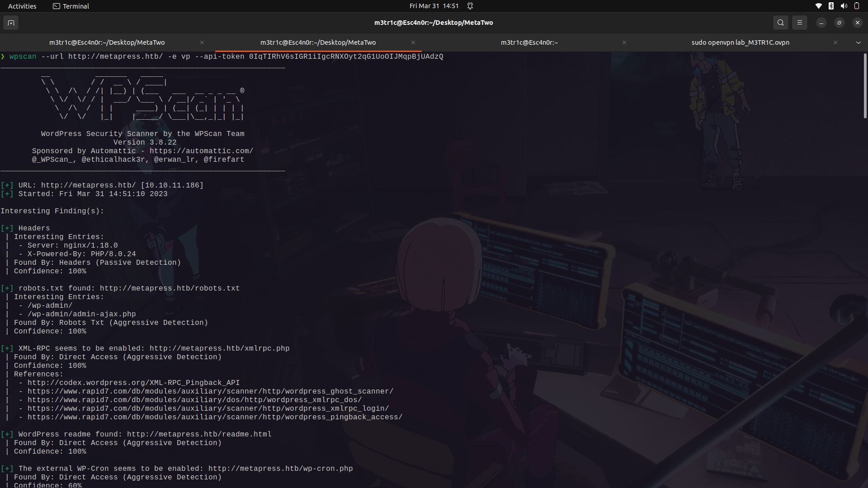This screenshot has width=868, height=488.
Task: Switch to the m3tr1c@Esc4n0r:~ tab
Action: click(x=529, y=42)
